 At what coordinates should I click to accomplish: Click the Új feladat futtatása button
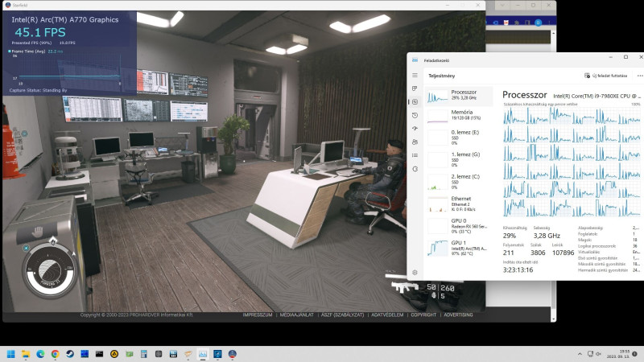tap(606, 76)
